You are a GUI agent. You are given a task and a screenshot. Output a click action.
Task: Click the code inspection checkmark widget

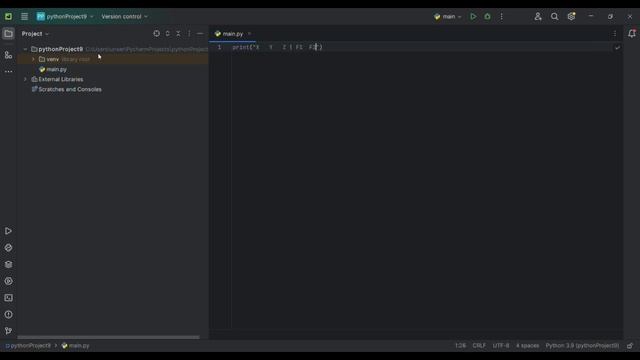[617, 47]
